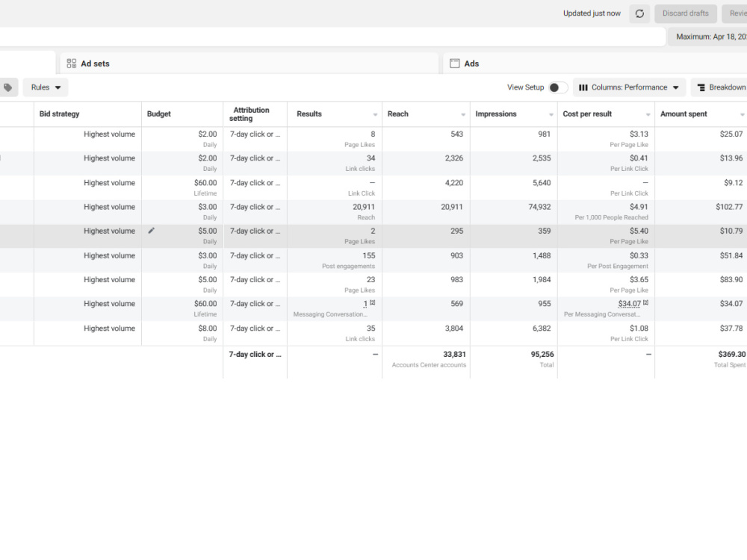Click the Maximum date range selector
Screen dimensions: 747x560
coord(707,37)
